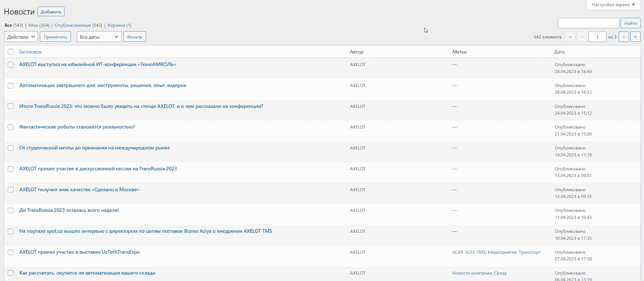The width and height of the screenshot is (644, 281).
Task: Click author AXELOT in the UzTechTransExpo row
Action: (x=358, y=252)
